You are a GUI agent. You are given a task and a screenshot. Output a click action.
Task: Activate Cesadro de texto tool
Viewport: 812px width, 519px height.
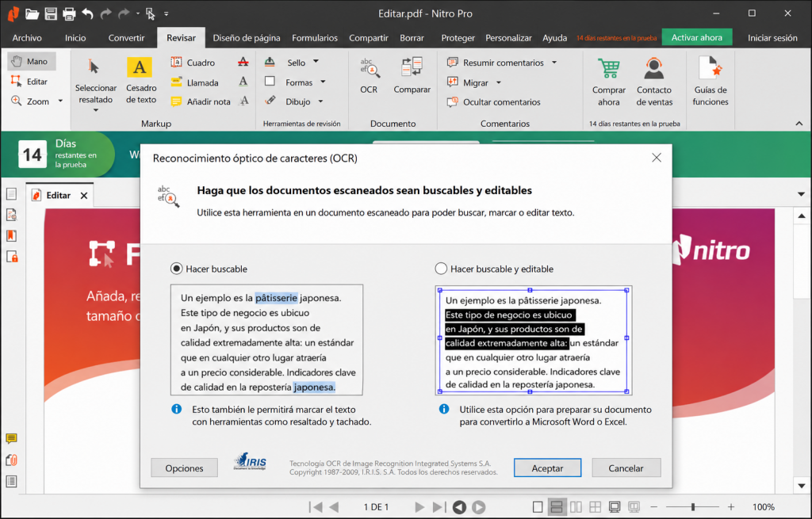[141, 81]
